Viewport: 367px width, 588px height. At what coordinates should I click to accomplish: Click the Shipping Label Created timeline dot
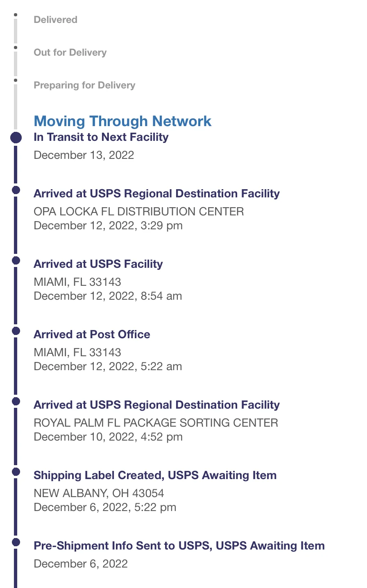(16, 472)
